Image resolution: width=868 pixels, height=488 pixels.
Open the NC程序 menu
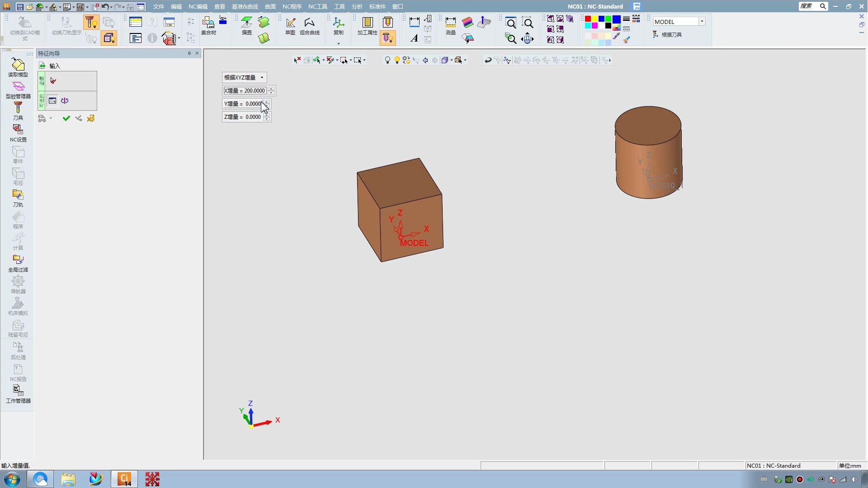292,6
